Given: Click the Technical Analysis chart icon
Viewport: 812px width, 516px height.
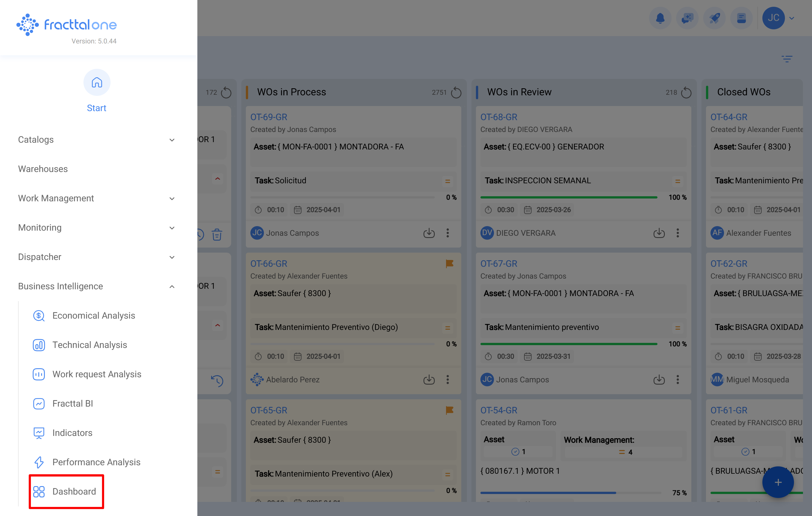Looking at the screenshot, I should coord(39,345).
